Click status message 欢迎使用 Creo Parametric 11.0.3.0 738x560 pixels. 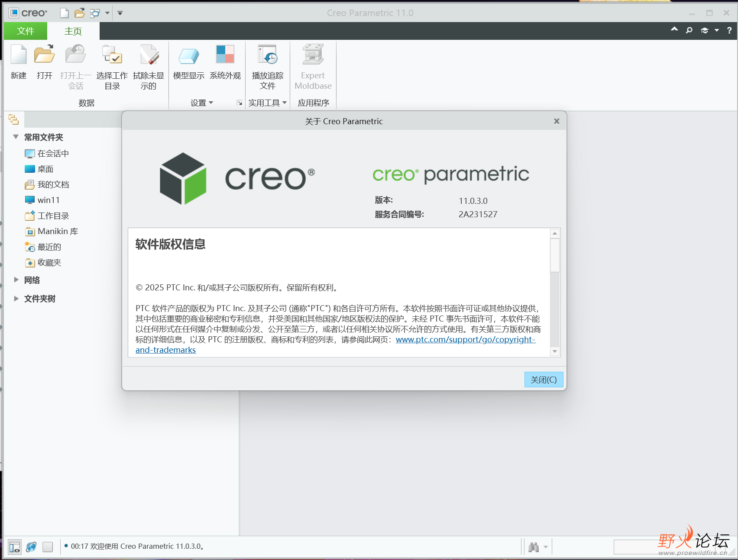pyautogui.click(x=147, y=547)
